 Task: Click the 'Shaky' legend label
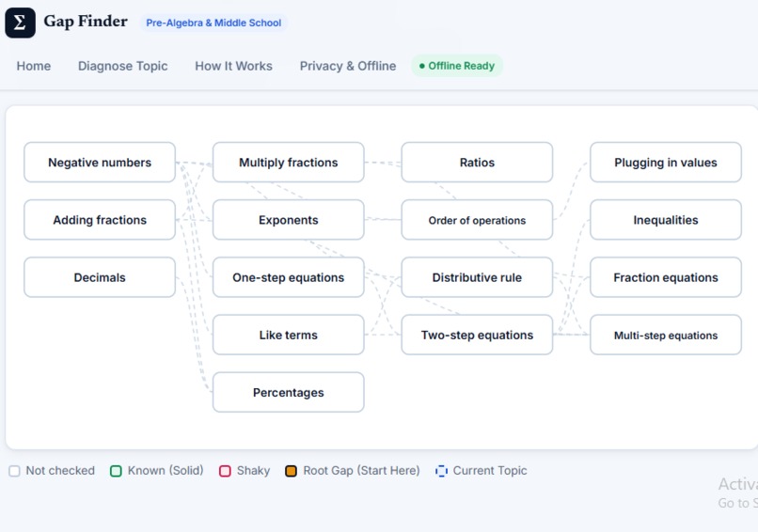(253, 471)
